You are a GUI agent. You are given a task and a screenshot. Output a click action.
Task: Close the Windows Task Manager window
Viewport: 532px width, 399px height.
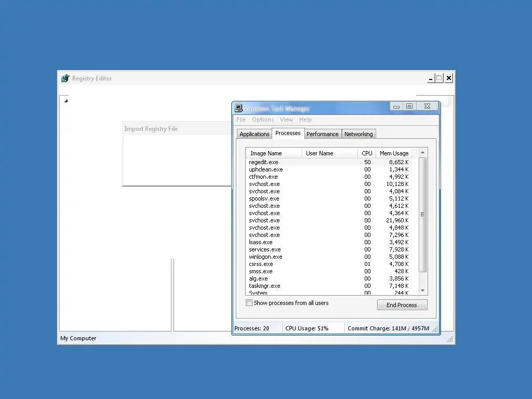[x=427, y=107]
